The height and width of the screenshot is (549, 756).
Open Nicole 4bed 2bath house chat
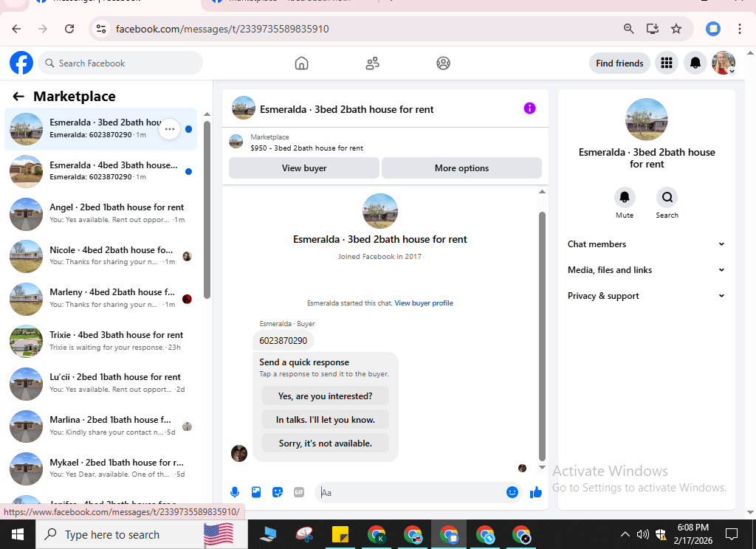coord(100,256)
